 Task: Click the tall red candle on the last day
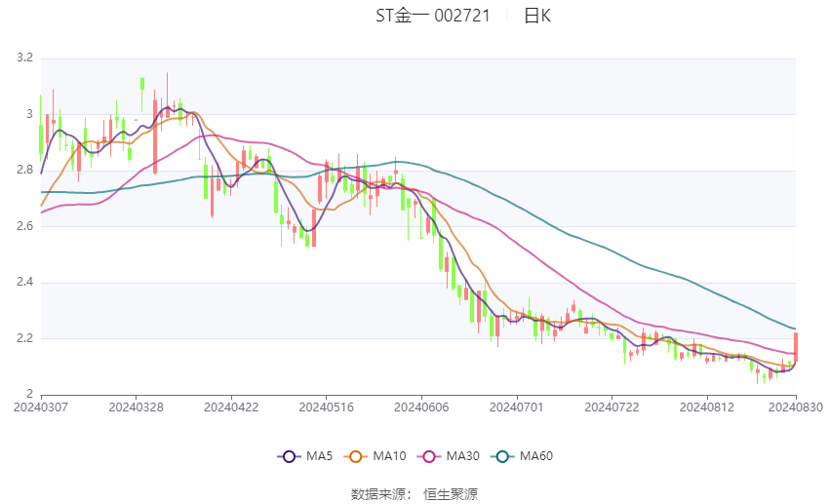(x=796, y=347)
